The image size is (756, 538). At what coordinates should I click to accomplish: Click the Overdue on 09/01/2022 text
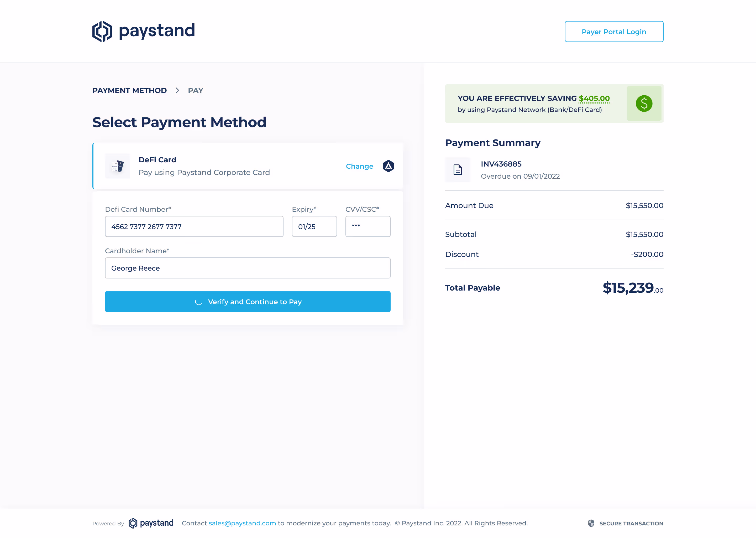coord(520,176)
